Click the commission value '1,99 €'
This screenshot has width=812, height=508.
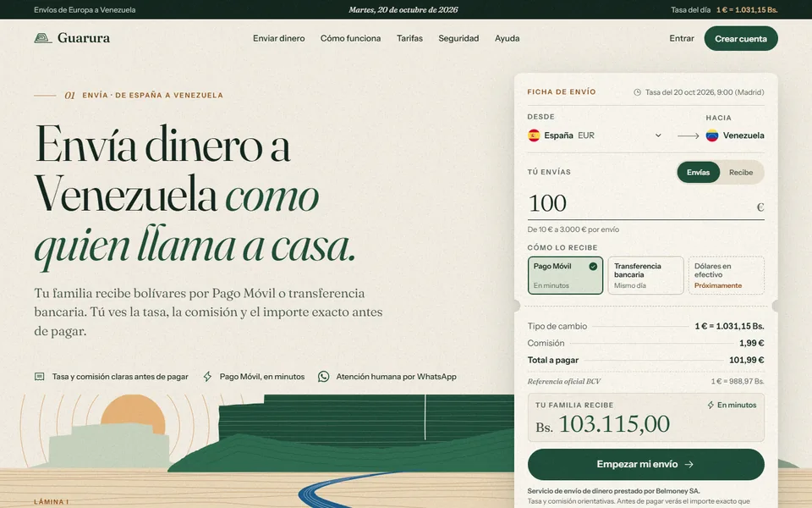(751, 343)
